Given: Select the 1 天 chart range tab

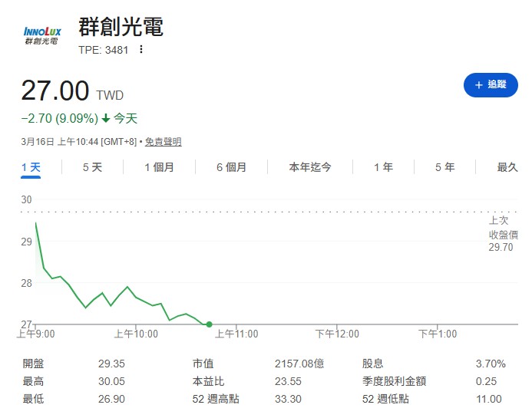Looking at the screenshot, I should [30, 167].
